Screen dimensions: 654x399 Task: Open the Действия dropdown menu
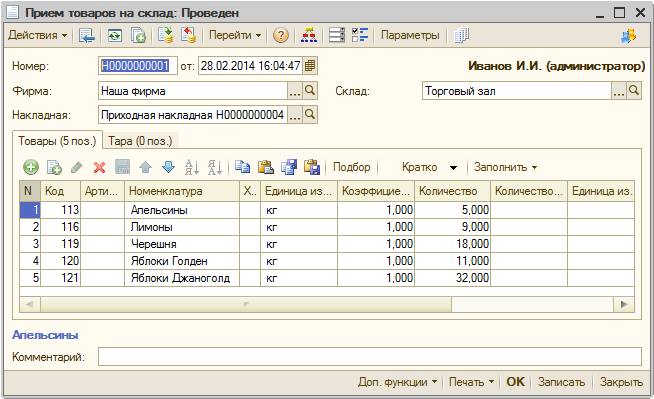(38, 35)
